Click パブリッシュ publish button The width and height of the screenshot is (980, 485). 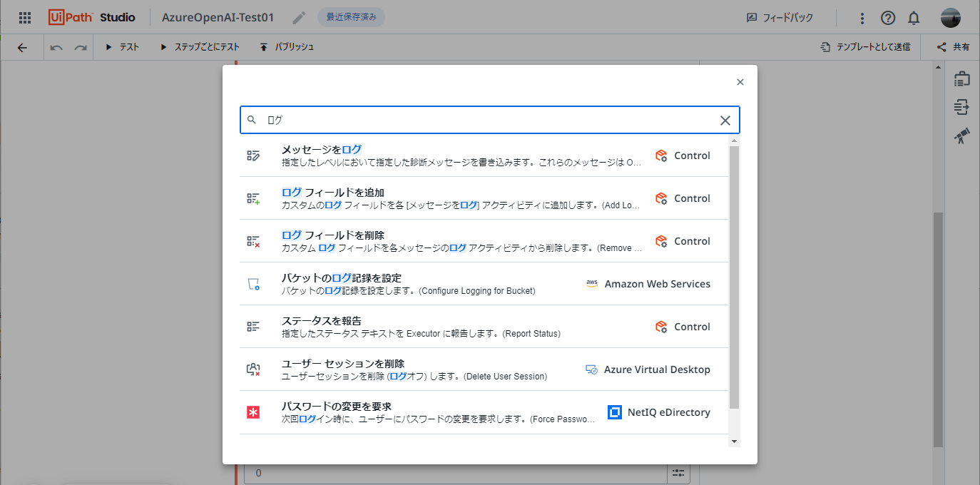286,47
